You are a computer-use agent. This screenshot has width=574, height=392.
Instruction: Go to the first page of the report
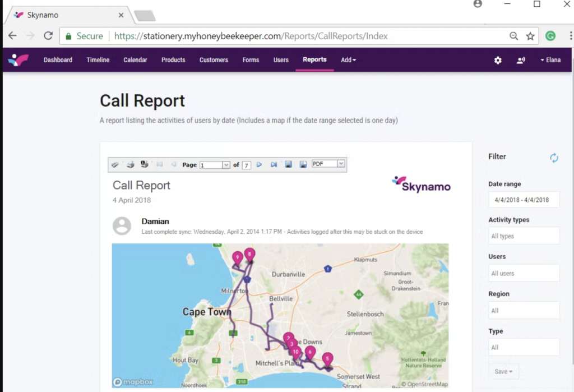click(160, 164)
